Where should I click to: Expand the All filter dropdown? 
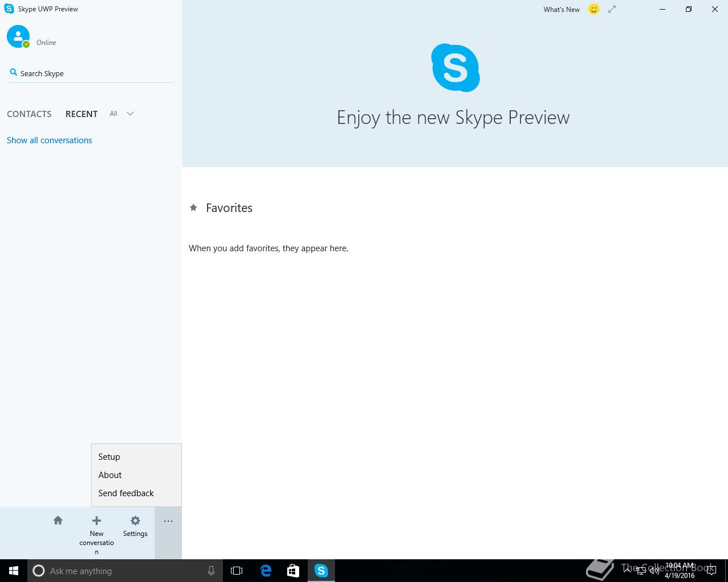[122, 114]
